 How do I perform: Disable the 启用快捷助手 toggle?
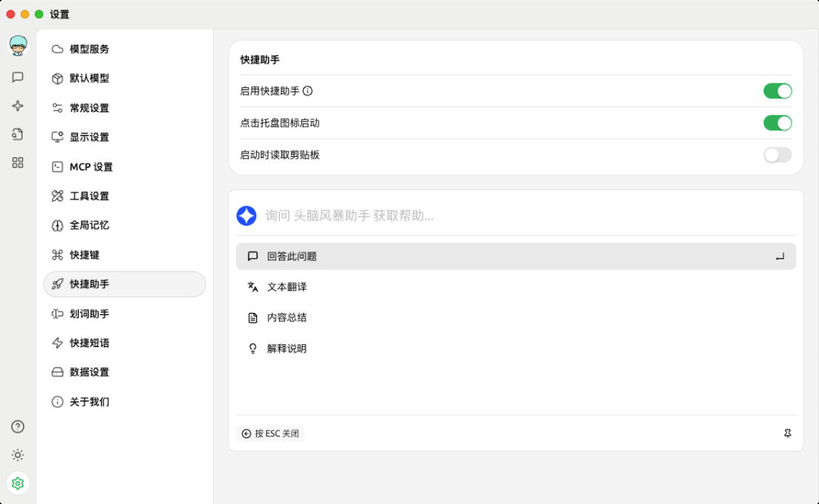[x=777, y=91]
